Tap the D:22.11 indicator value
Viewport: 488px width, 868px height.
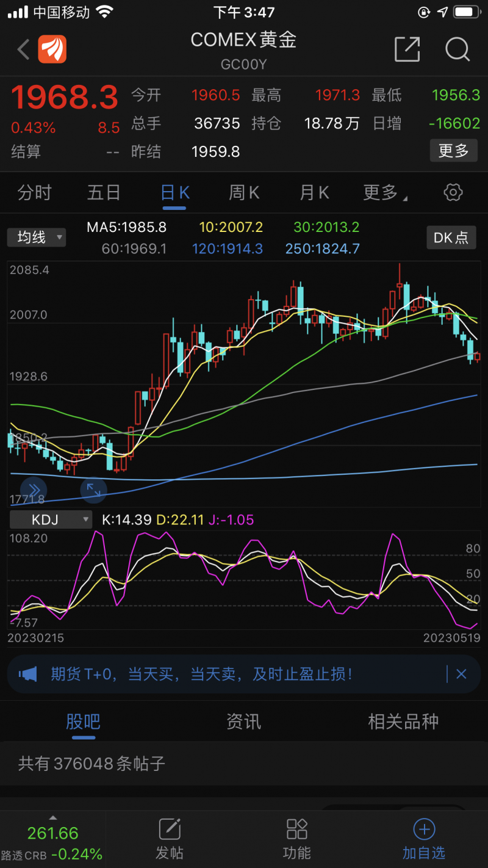180,520
